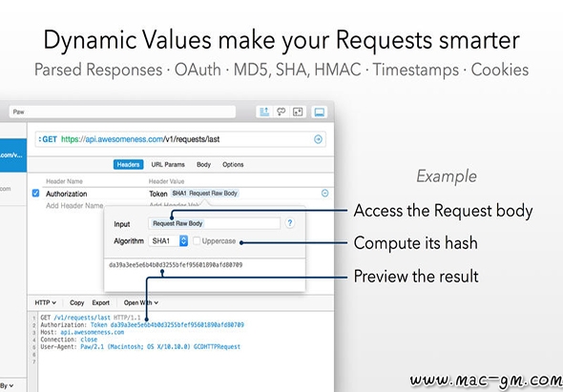Click the Export button

pos(101,302)
